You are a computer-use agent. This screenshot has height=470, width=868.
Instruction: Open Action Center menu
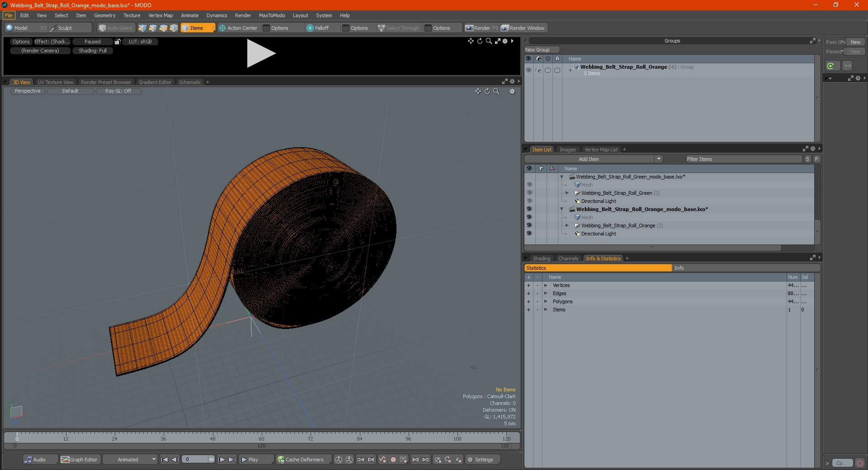[238, 28]
